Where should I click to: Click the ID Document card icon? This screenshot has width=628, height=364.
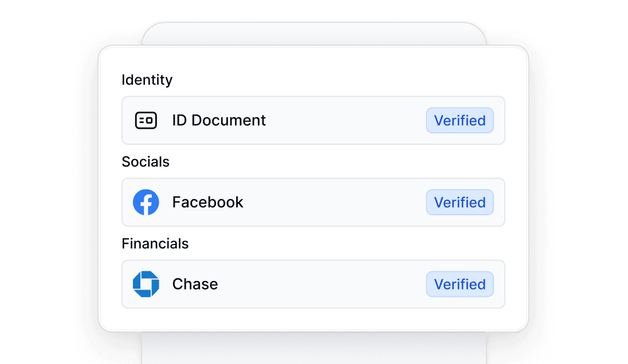(146, 120)
